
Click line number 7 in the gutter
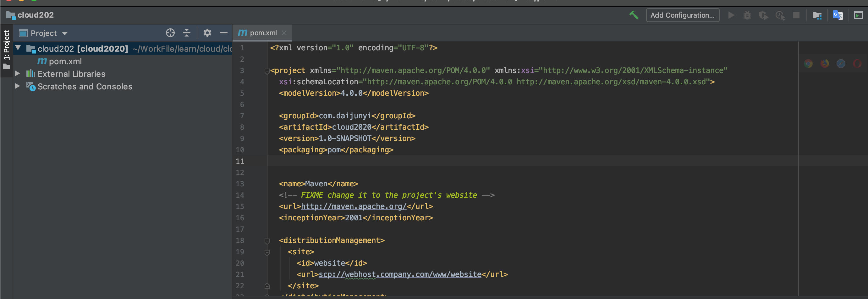tap(242, 116)
